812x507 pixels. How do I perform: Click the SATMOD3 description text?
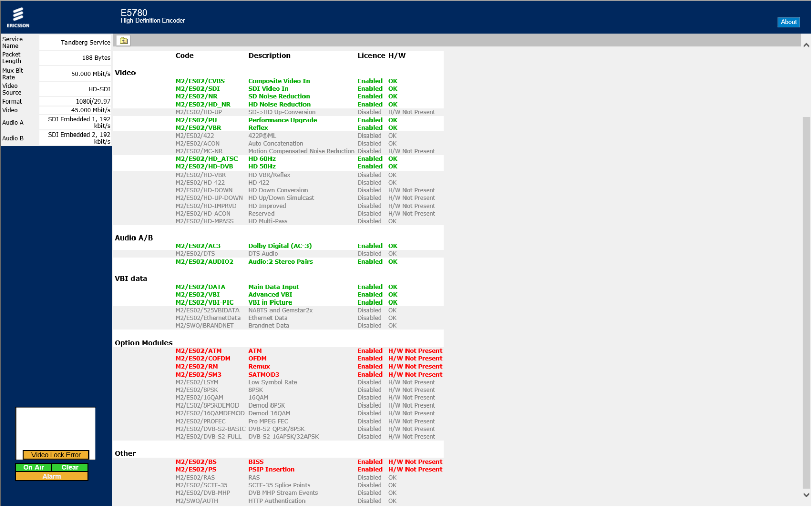(263, 375)
